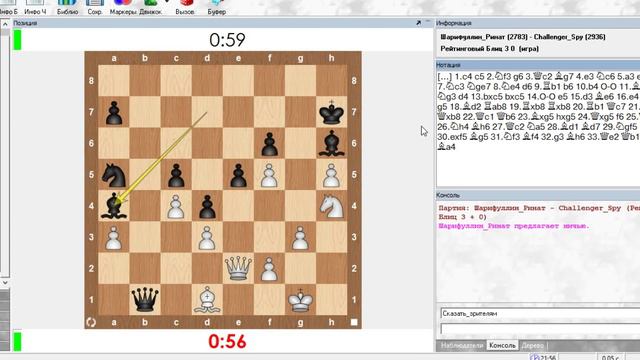640x360 pixels.
Task: Select the white bishop on d1
Action: coord(207,300)
